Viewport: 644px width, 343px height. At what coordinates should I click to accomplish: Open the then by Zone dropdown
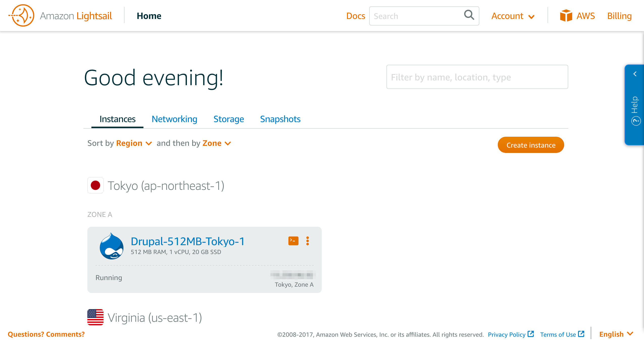pyautogui.click(x=217, y=143)
